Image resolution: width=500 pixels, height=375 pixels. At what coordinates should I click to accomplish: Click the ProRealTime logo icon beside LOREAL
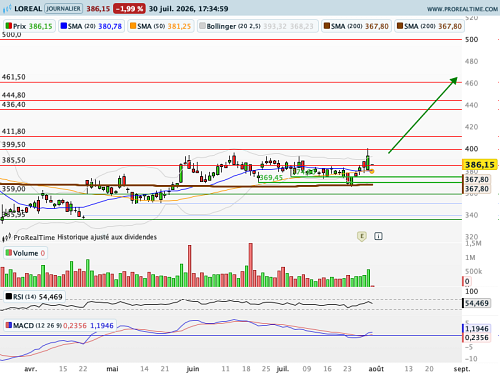7,8
